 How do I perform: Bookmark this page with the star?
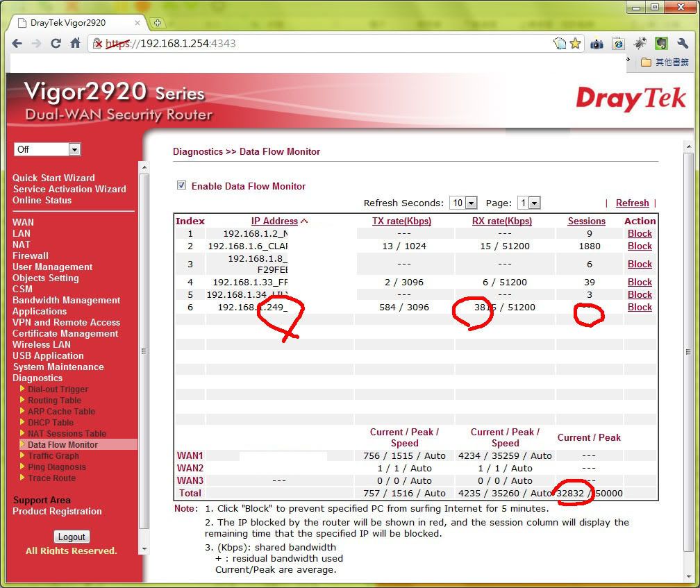tap(575, 43)
